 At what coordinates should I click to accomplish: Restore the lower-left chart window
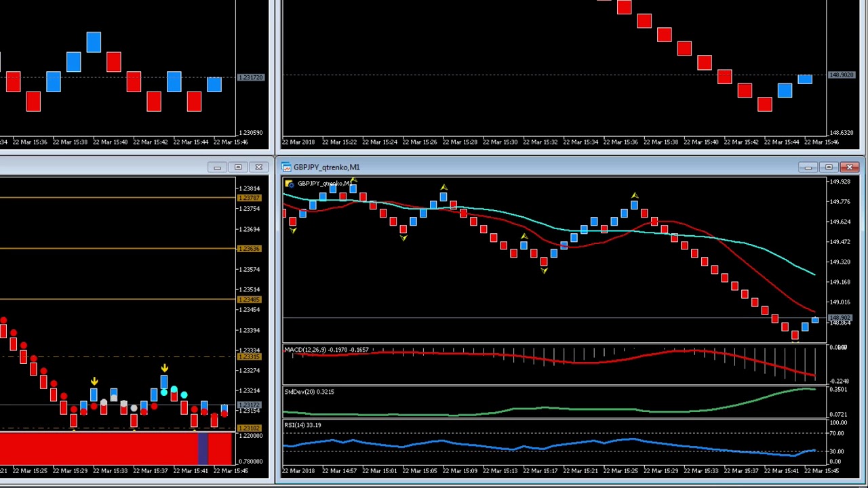(x=238, y=167)
